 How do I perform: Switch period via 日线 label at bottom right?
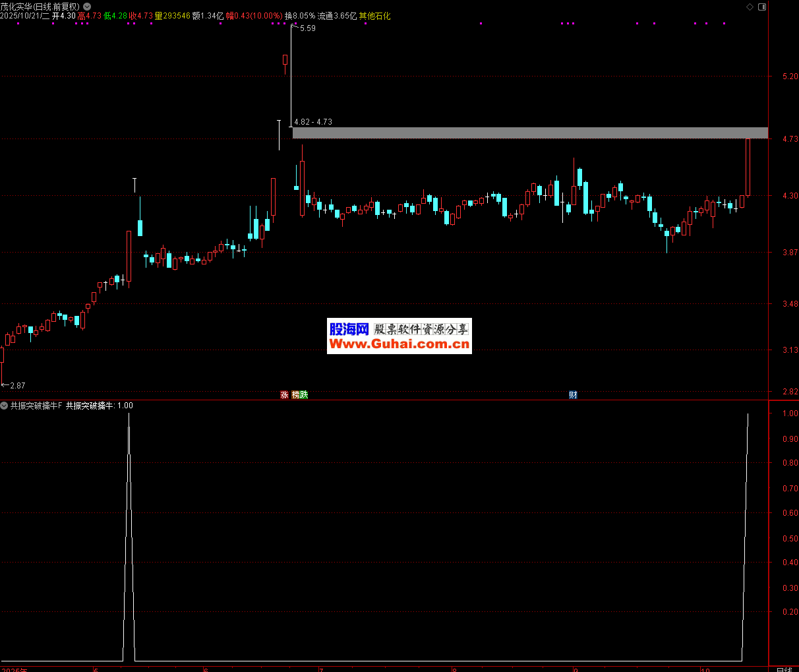pos(784,669)
